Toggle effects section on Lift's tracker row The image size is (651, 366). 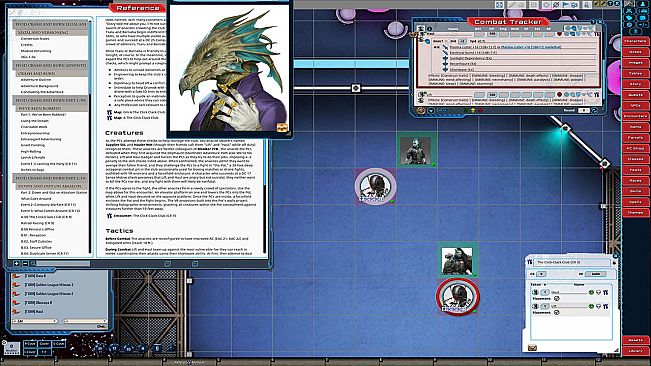tap(590, 95)
